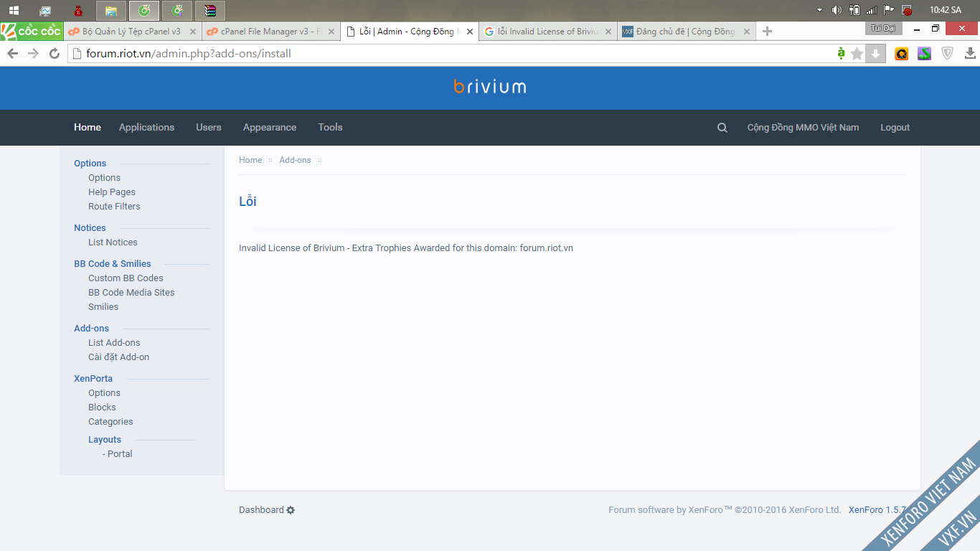Open Notices sidebar heading
Image resolution: width=980 pixels, height=551 pixels.
coord(90,228)
